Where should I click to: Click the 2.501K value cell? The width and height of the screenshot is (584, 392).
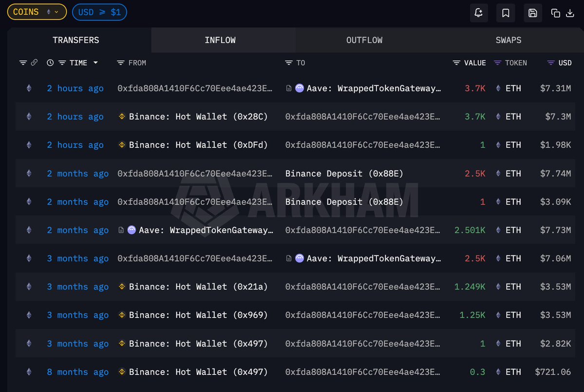click(470, 230)
